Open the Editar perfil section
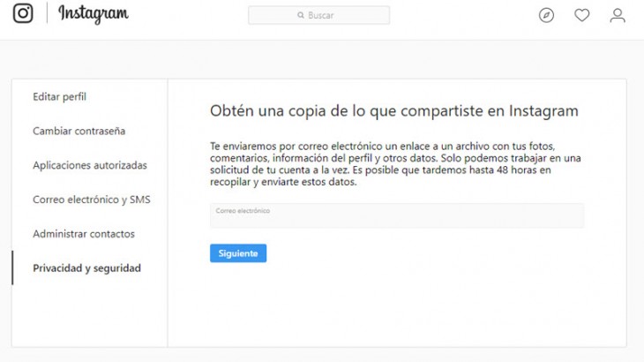644x362 pixels. tap(60, 96)
